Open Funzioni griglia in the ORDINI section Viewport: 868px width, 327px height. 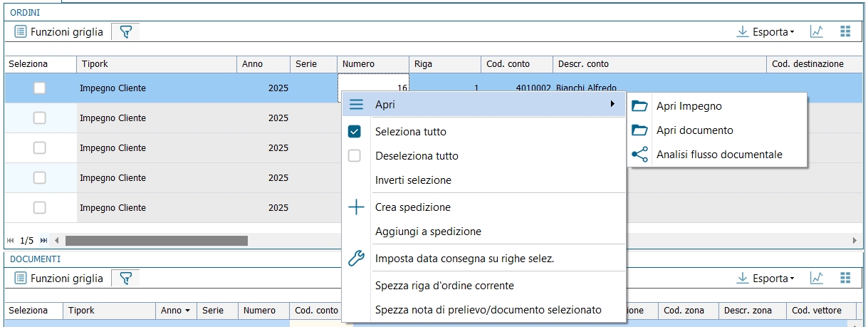click(59, 32)
